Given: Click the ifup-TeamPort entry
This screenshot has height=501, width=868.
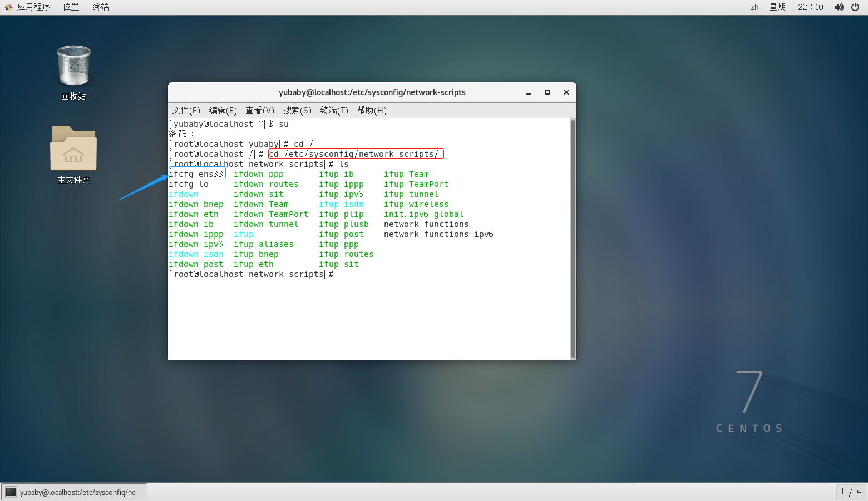Looking at the screenshot, I should click(416, 184).
